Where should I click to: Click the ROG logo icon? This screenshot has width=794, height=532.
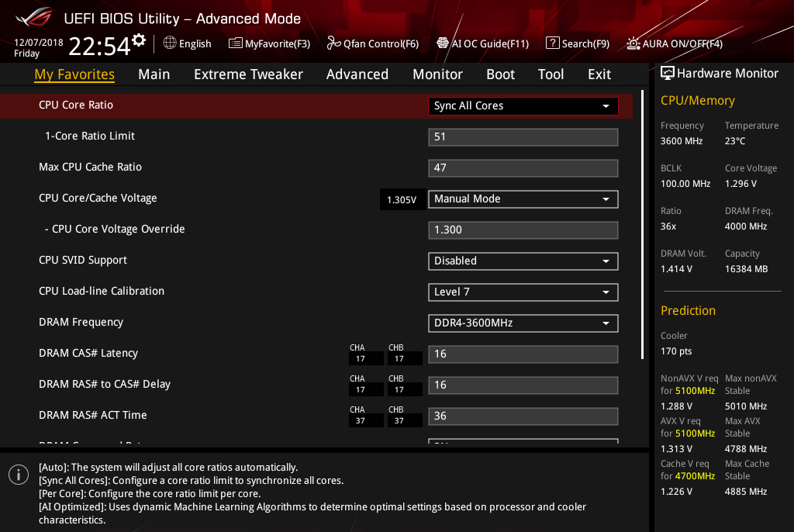coord(33,17)
